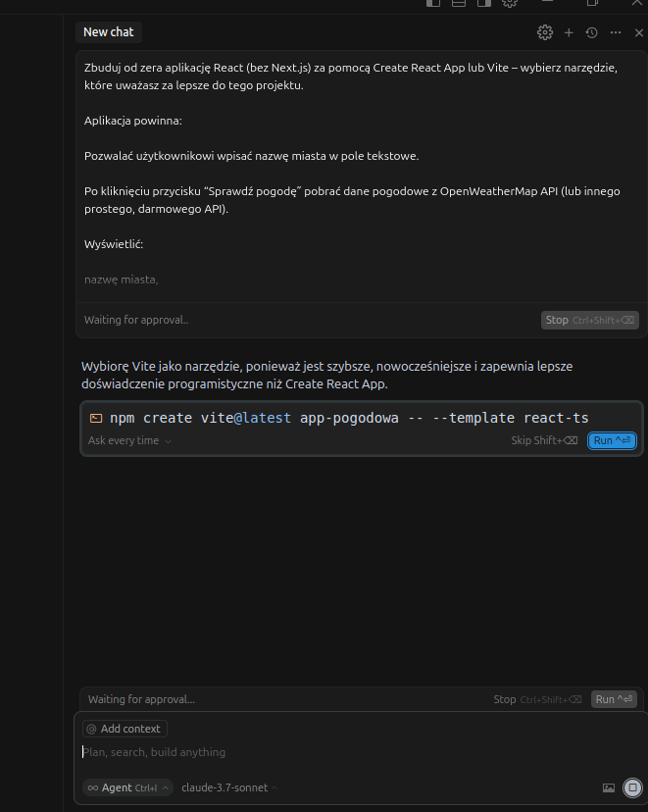This screenshot has height=812, width=648.
Task: Start a new chat with plus icon
Action: 569,32
